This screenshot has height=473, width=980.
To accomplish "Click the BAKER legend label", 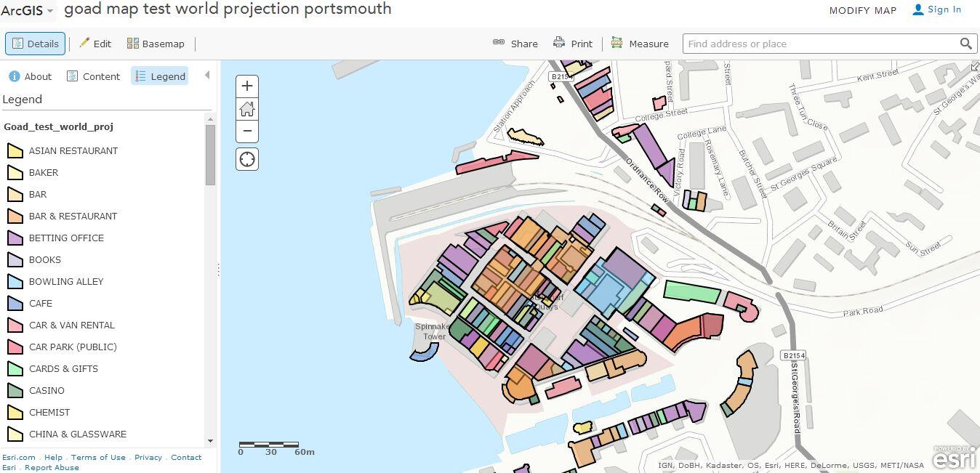I will [x=44, y=172].
